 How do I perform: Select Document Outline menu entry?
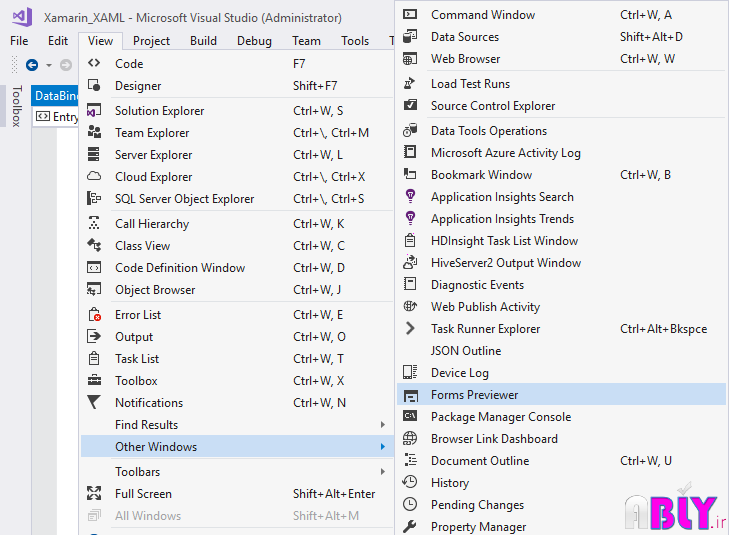point(561,461)
